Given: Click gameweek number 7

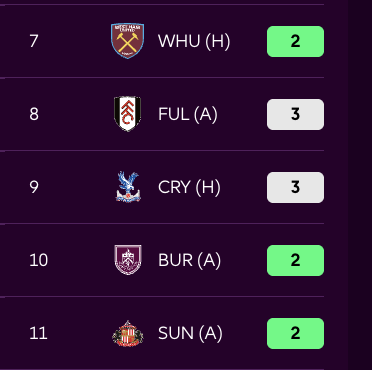Looking at the screenshot, I should click(x=34, y=41).
